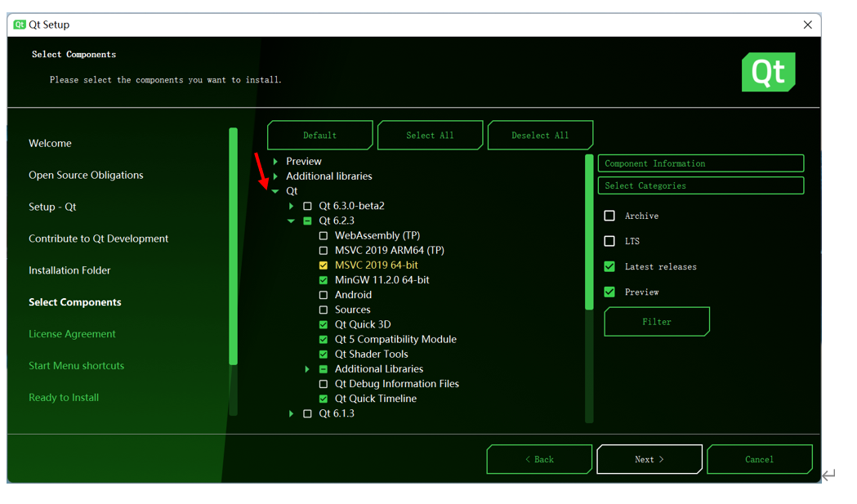
Task: Enable WebAssembly (TP) component
Action: point(323,235)
